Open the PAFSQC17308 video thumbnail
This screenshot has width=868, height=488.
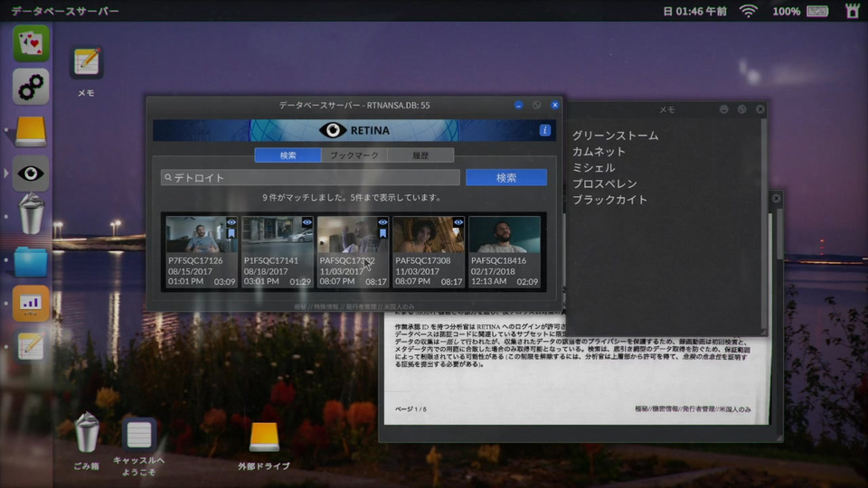(429, 235)
